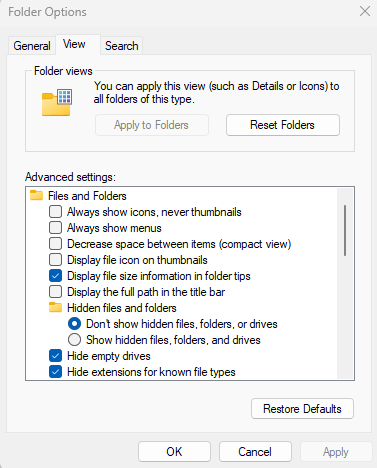
Task: Switch to the General tab
Action: [x=32, y=46]
